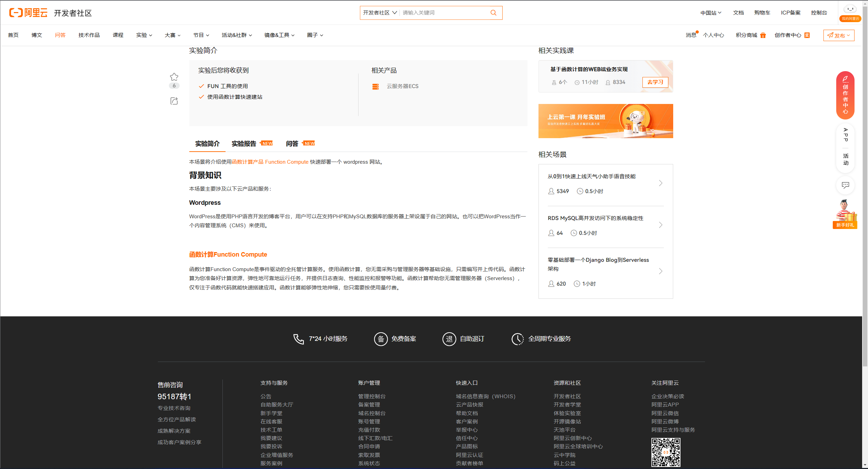Click the search magnifier icon
This screenshot has height=469, width=868.
point(493,13)
